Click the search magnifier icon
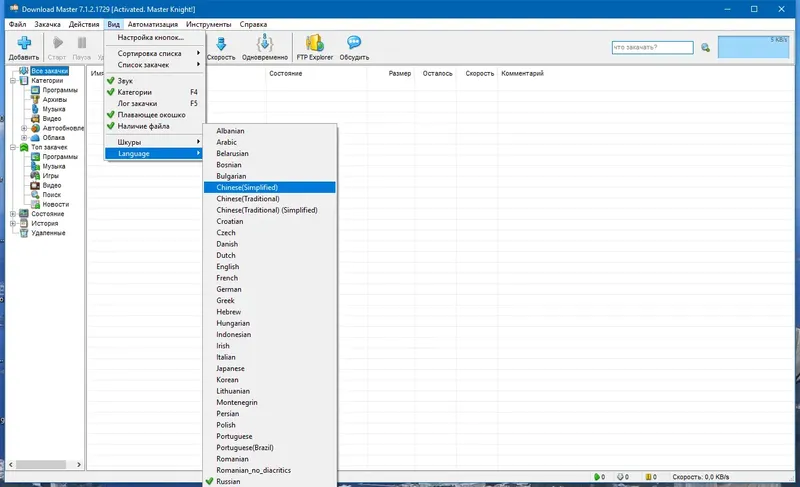Screen dimensions: 800x487 pyautogui.click(x=705, y=47)
